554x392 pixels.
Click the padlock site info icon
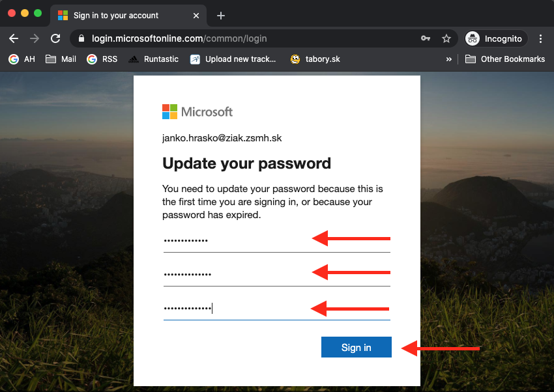pyautogui.click(x=81, y=38)
